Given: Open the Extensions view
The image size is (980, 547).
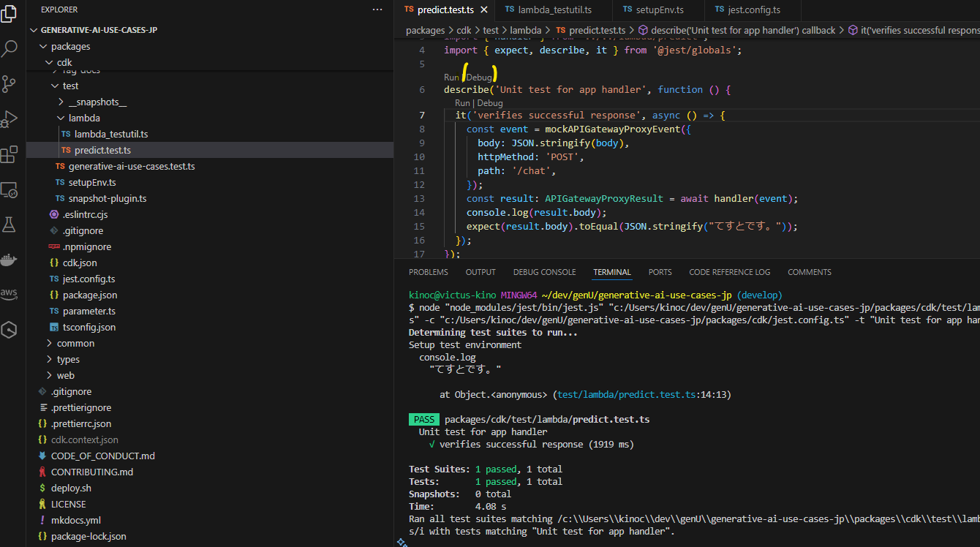Looking at the screenshot, I should [x=10, y=154].
